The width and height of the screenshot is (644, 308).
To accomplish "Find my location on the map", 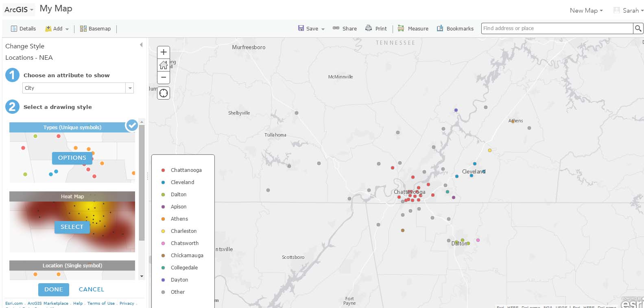I will 164,93.
